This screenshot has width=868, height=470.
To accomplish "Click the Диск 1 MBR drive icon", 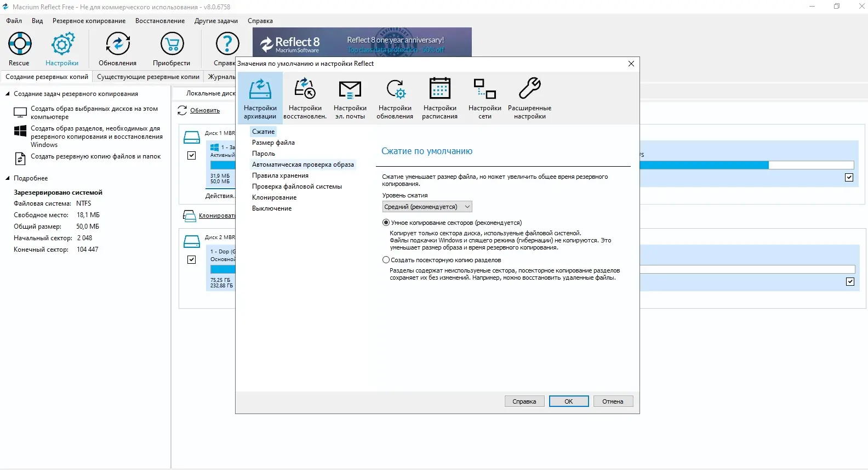I will click(192, 137).
